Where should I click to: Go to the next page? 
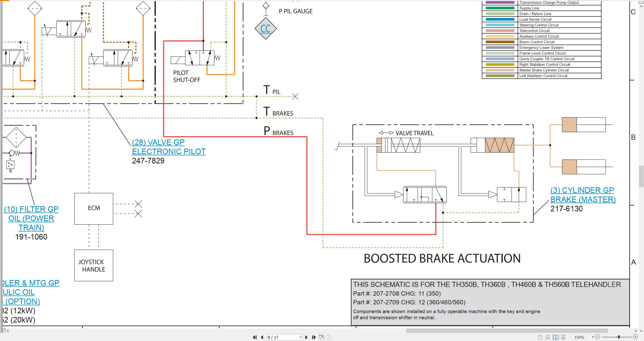tap(307, 337)
